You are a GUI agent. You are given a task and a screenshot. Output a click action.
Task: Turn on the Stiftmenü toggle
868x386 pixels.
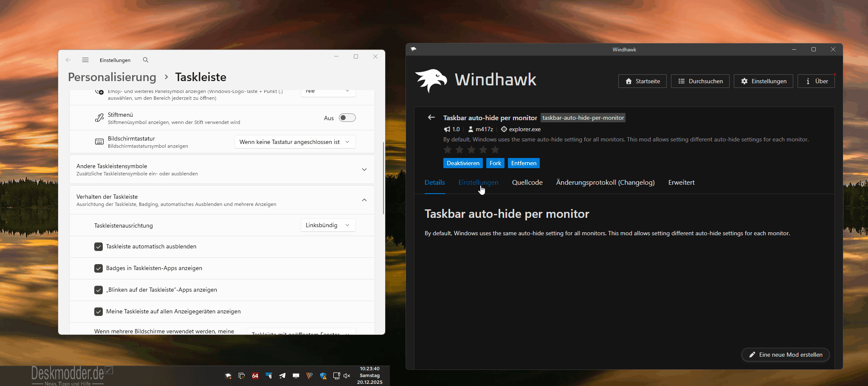(x=347, y=118)
